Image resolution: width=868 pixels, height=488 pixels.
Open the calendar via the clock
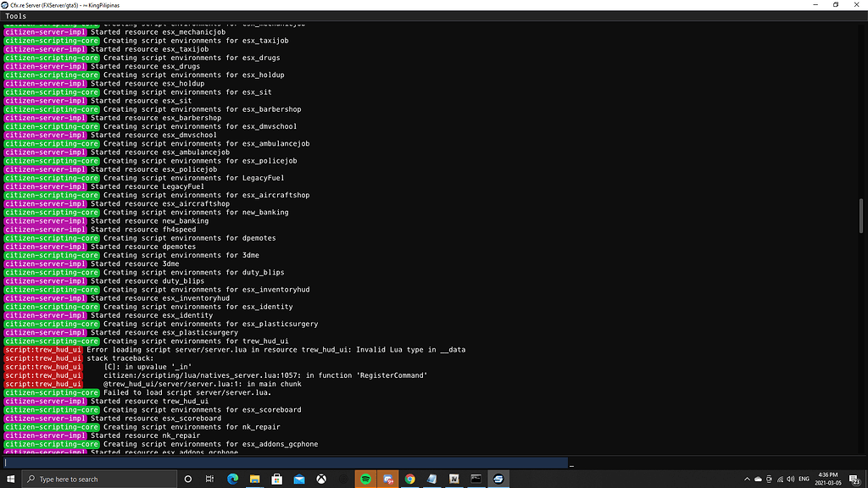pos(828,478)
